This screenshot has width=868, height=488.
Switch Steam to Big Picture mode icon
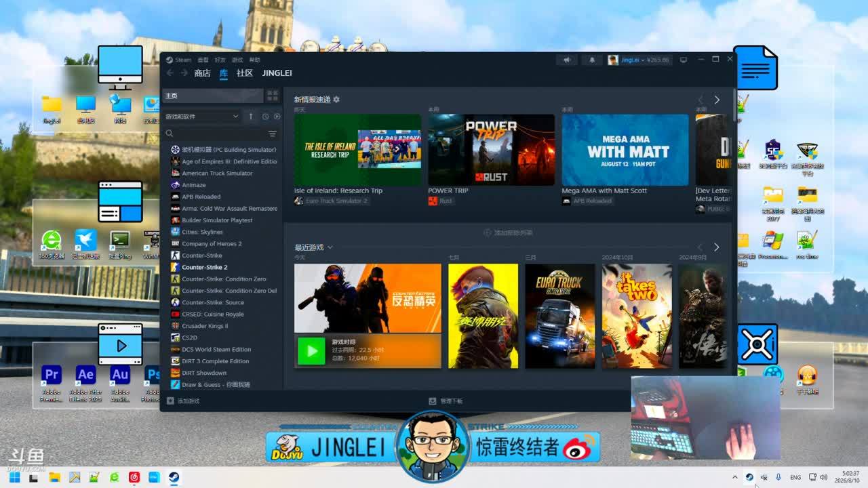pos(684,60)
